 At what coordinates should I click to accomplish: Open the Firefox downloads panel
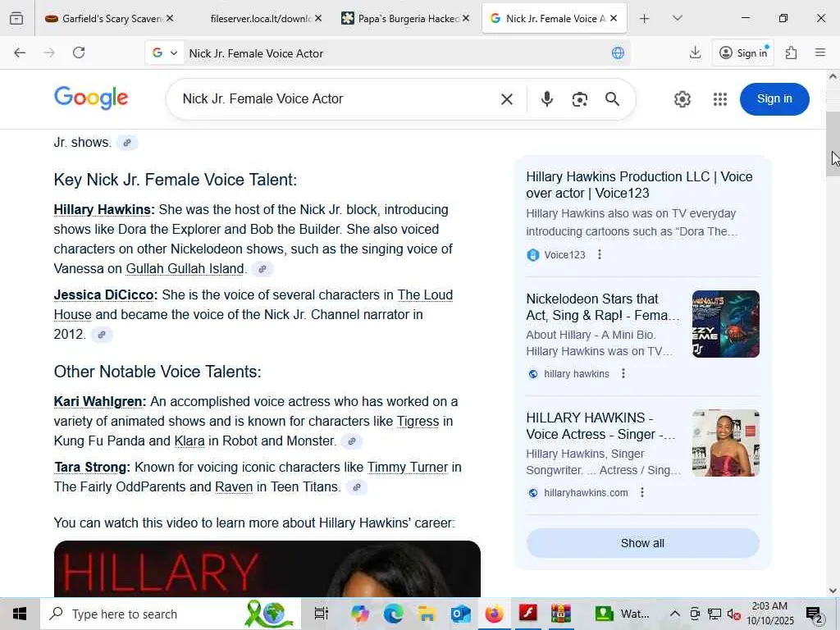[x=695, y=52]
